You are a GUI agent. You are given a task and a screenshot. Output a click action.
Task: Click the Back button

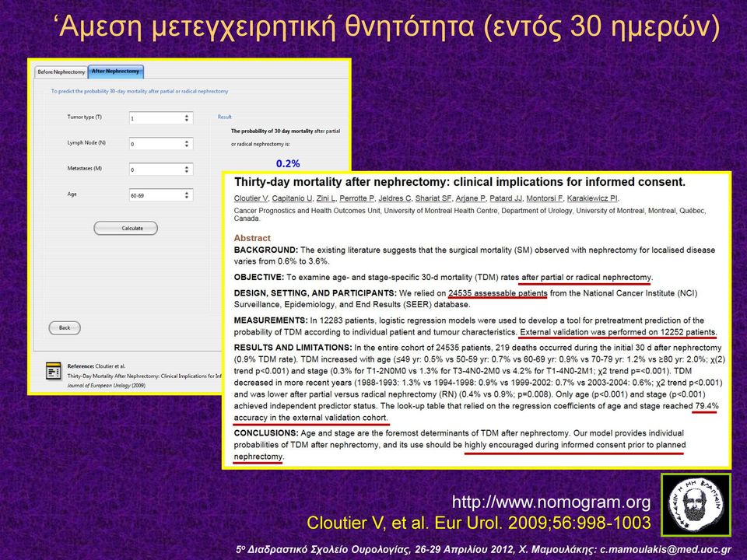click(x=65, y=327)
